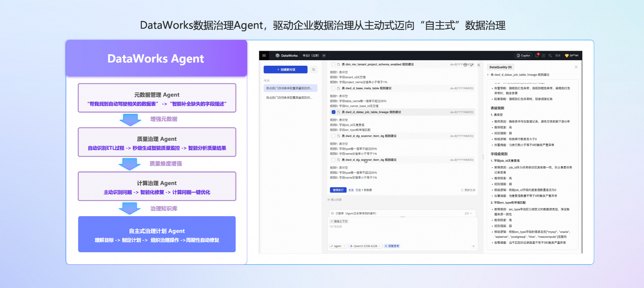Click the 质量治理 Agent card
This screenshot has width=644, height=288.
pyautogui.click(x=157, y=142)
